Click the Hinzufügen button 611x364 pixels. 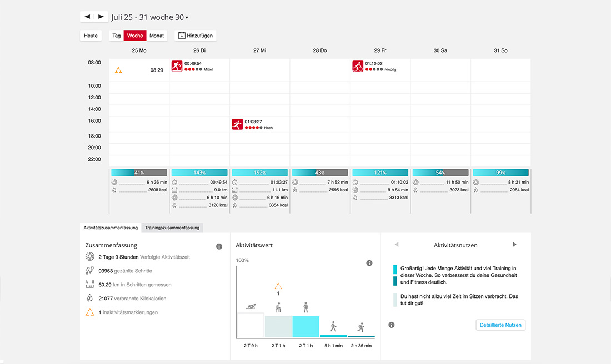195,36
